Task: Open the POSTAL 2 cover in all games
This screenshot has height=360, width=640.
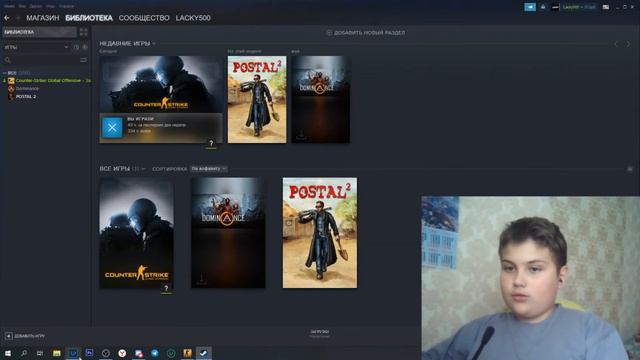Action: (x=320, y=233)
